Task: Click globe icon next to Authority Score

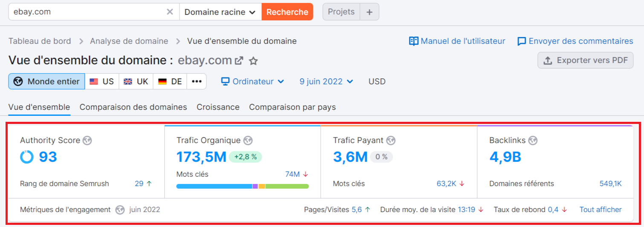Action: pyautogui.click(x=87, y=140)
